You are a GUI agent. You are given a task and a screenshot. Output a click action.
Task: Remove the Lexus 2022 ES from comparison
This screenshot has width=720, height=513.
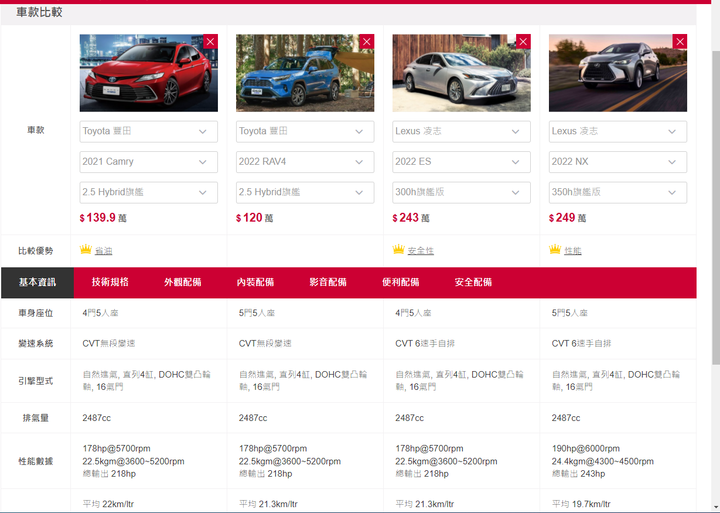click(x=523, y=42)
